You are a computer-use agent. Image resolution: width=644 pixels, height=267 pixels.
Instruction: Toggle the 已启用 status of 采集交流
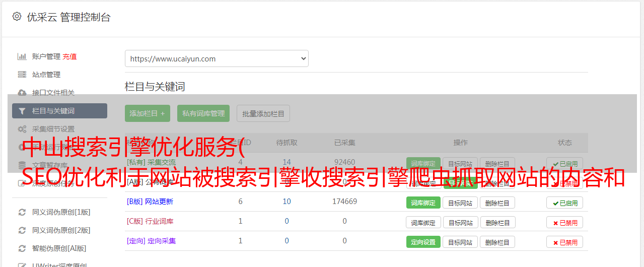565,163
